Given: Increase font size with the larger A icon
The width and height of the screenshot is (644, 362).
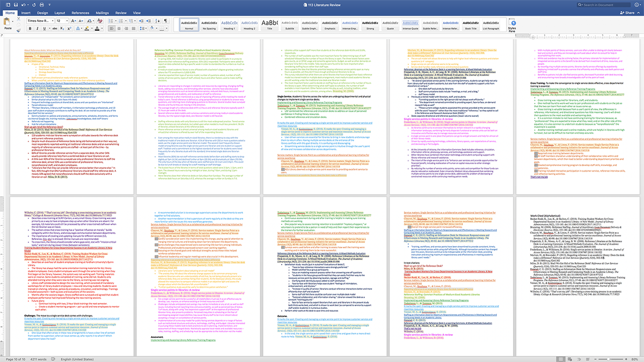Looking at the screenshot, I should click(74, 21).
